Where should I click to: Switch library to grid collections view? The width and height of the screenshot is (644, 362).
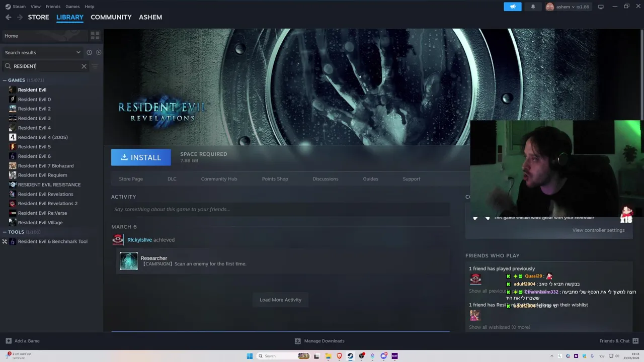tap(95, 36)
